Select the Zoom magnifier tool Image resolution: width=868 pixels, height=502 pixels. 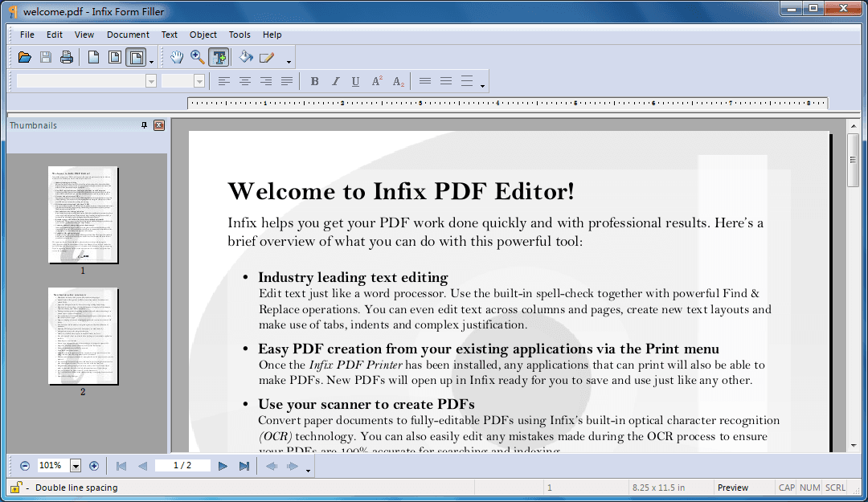(197, 57)
